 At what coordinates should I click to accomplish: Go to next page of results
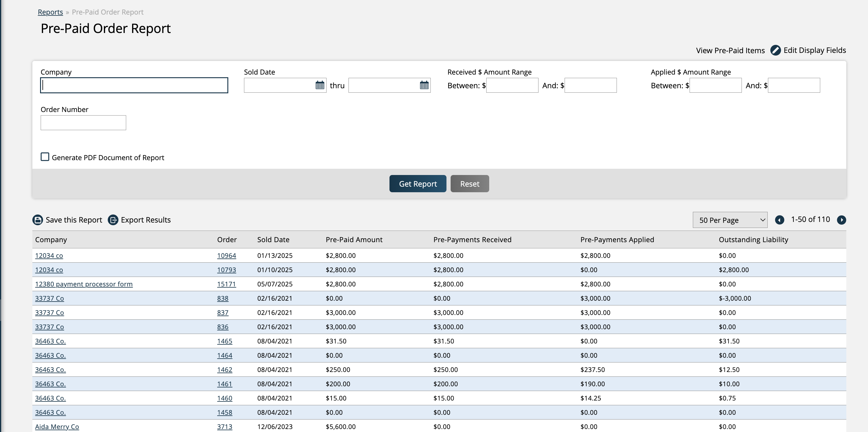pyautogui.click(x=841, y=220)
